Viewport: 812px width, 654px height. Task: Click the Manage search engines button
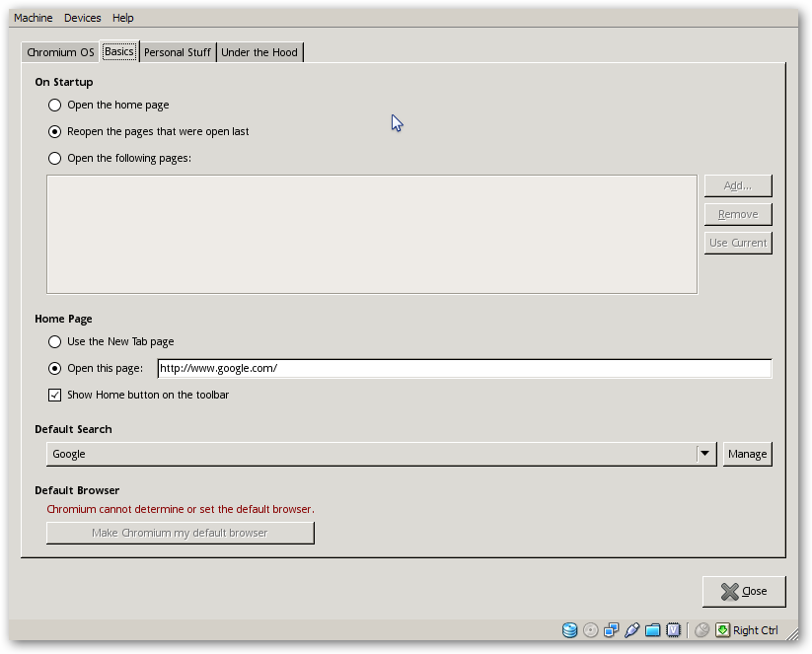pyautogui.click(x=747, y=454)
